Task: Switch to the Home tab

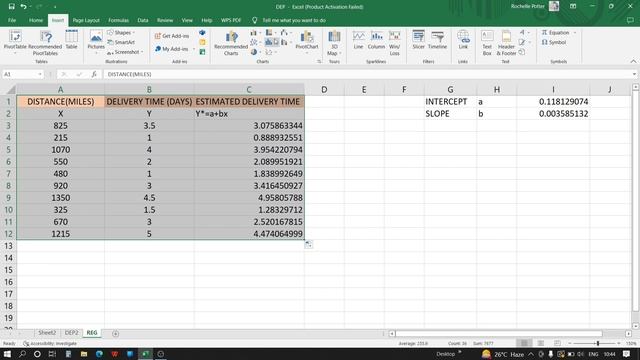Action: coord(36,20)
